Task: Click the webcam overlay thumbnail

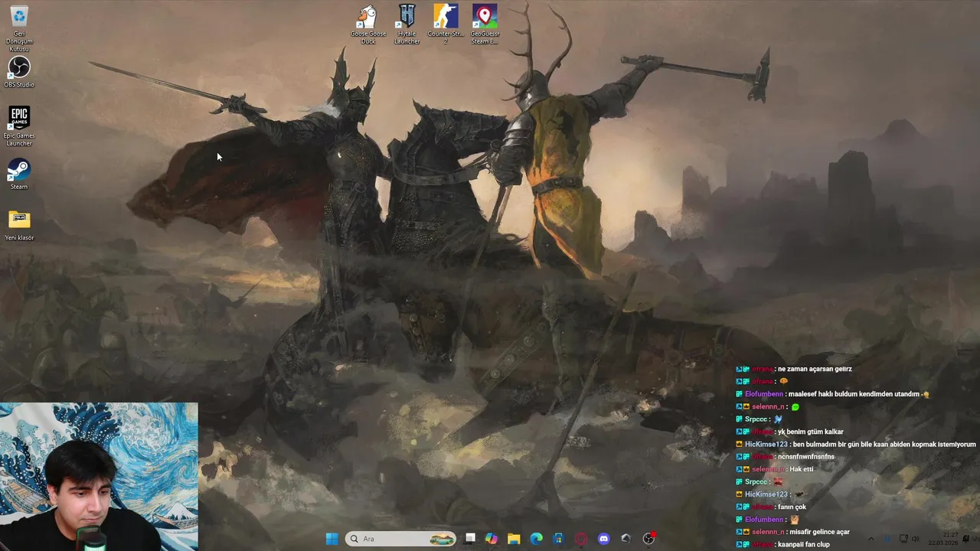Action: [99, 477]
